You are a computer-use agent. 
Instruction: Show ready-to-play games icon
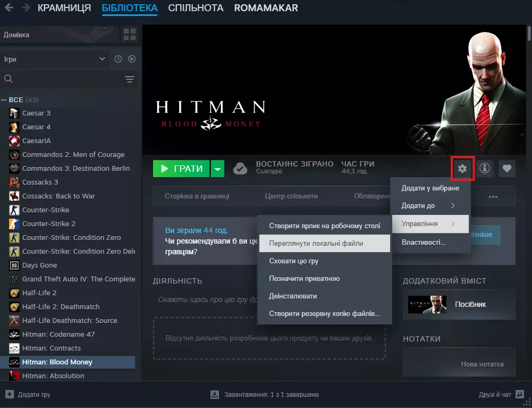coord(132,59)
